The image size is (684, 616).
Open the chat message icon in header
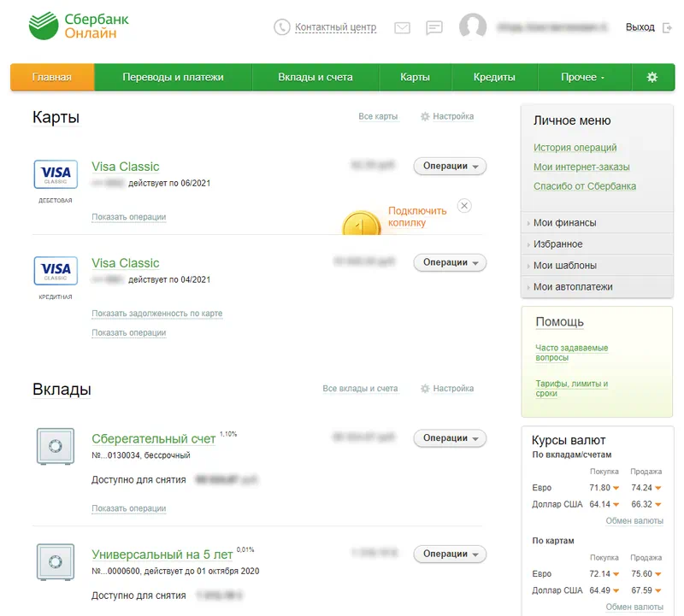tap(434, 27)
